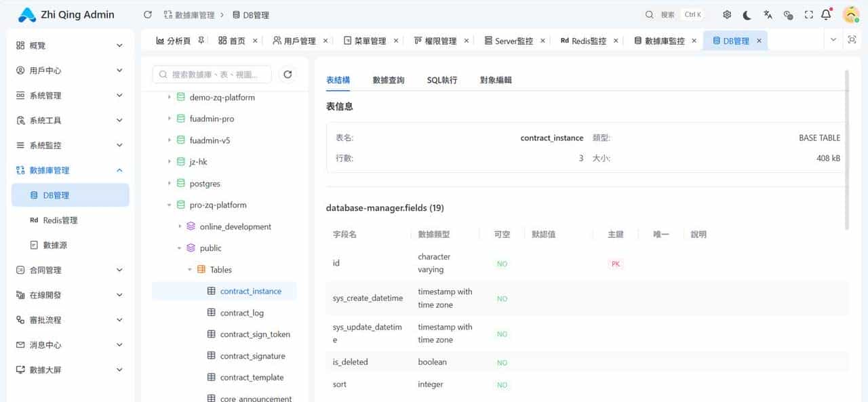
Task: Collapse the pro-zq-platform database tree
Action: click(169, 205)
